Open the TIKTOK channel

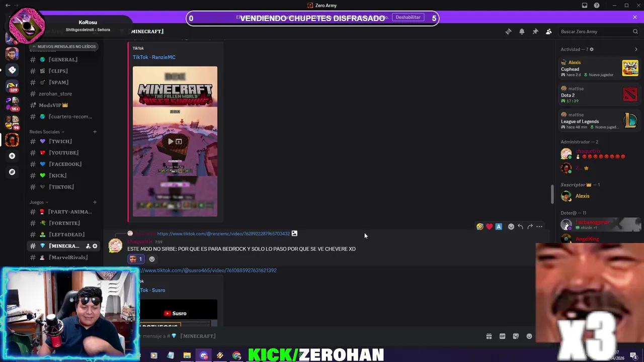coord(63,187)
